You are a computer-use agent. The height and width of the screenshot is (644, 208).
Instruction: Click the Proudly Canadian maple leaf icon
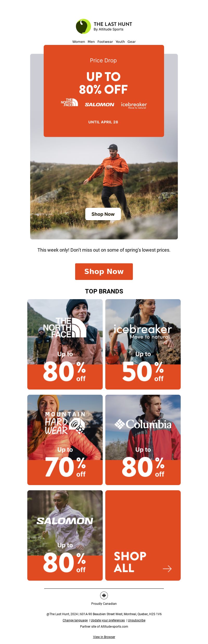[104, 595]
